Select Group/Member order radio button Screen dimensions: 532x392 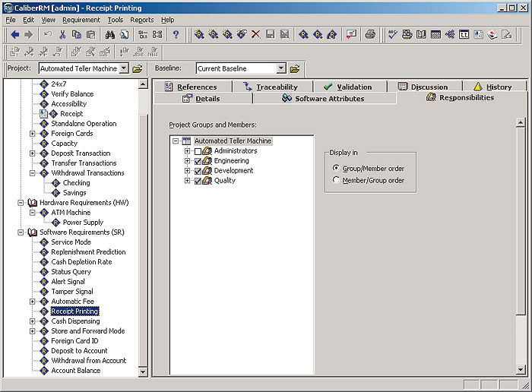tap(336, 168)
